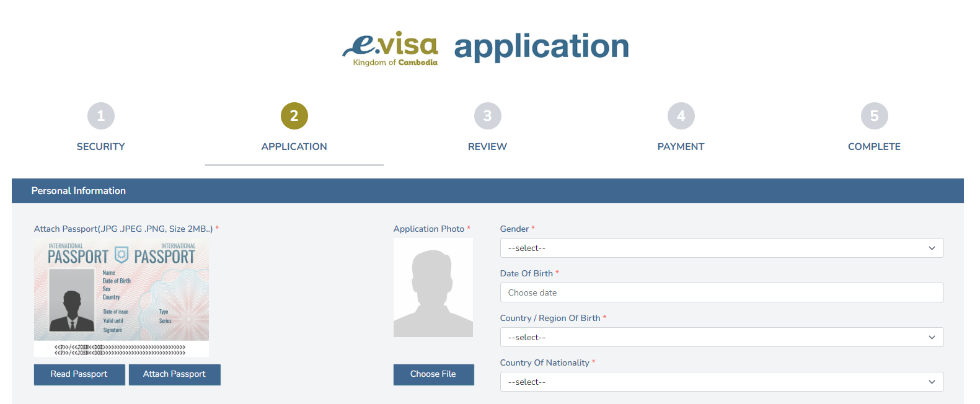The height and width of the screenshot is (404, 980).
Task: Open the Country Of Nationality select list
Action: click(x=722, y=382)
